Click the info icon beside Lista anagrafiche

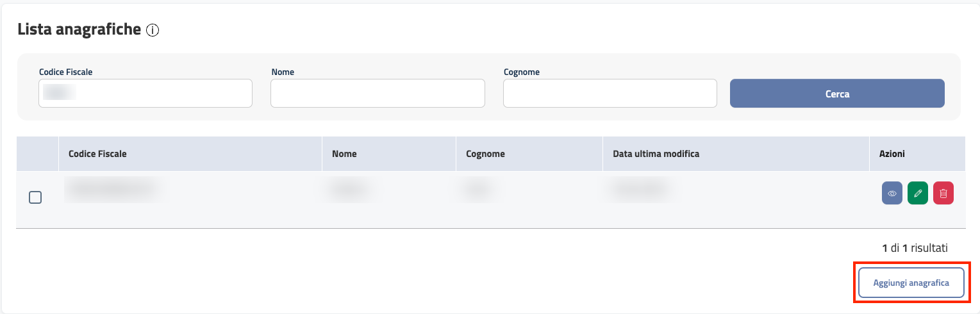pyautogui.click(x=153, y=30)
